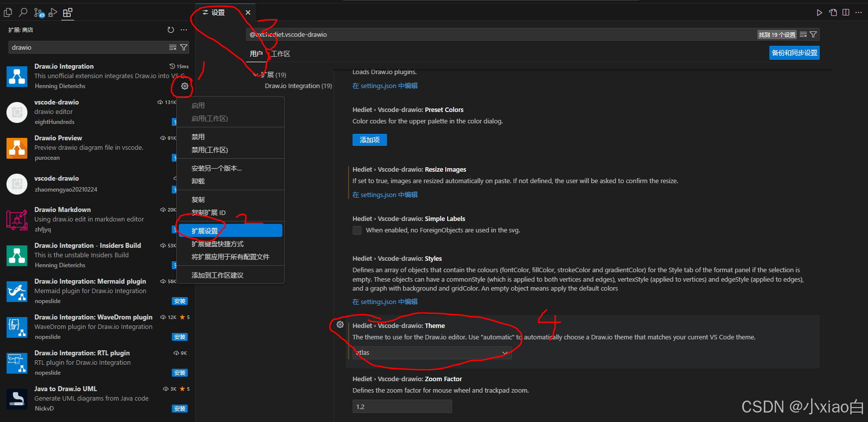868x422 pixels.
Task: Open the Extensions view icon
Action: tap(67, 12)
